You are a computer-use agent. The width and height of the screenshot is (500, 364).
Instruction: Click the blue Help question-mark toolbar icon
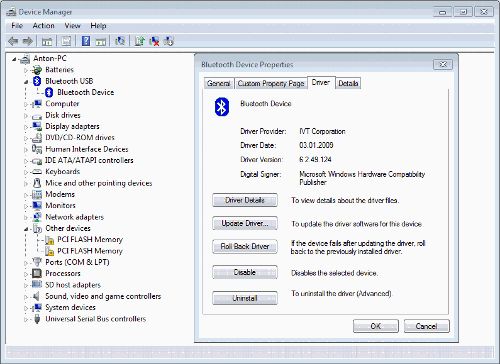pos(86,41)
